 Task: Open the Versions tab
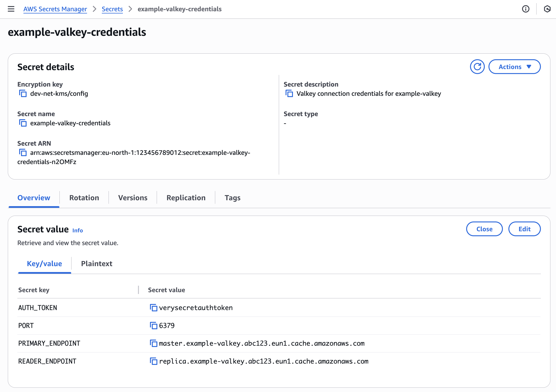pyautogui.click(x=133, y=198)
